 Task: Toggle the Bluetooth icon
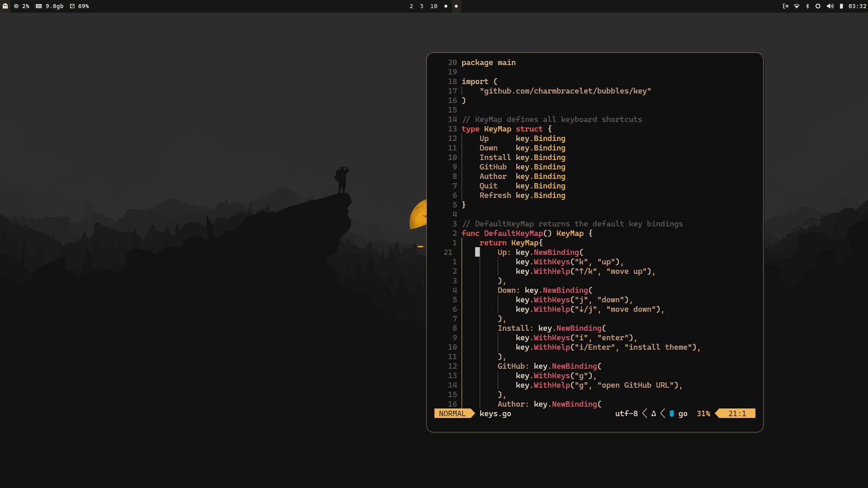807,6
